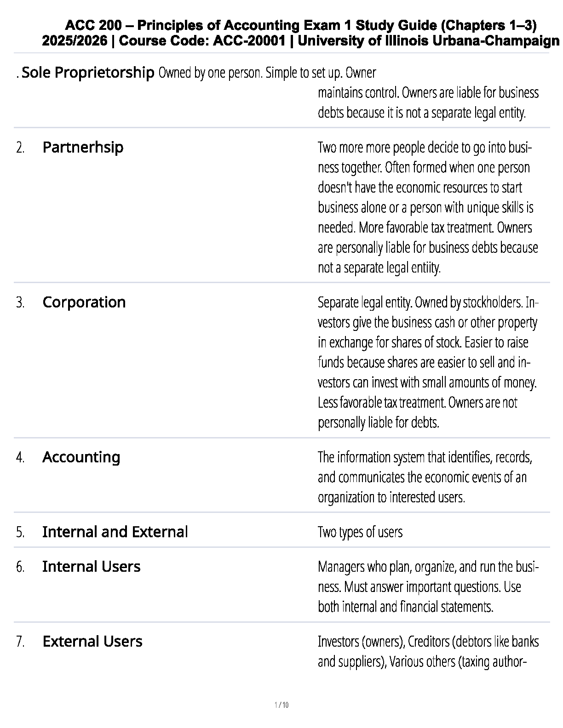Click item number 7 in the list
Image resolution: width=563 pixels, height=728 pixels.
pos(20,642)
